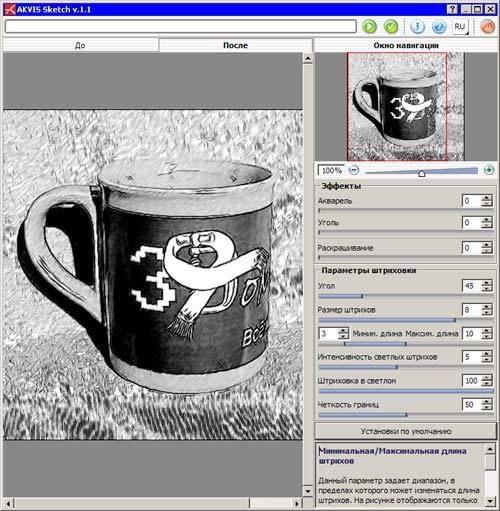Click the title bar help question button

pyautogui.click(x=452, y=9)
